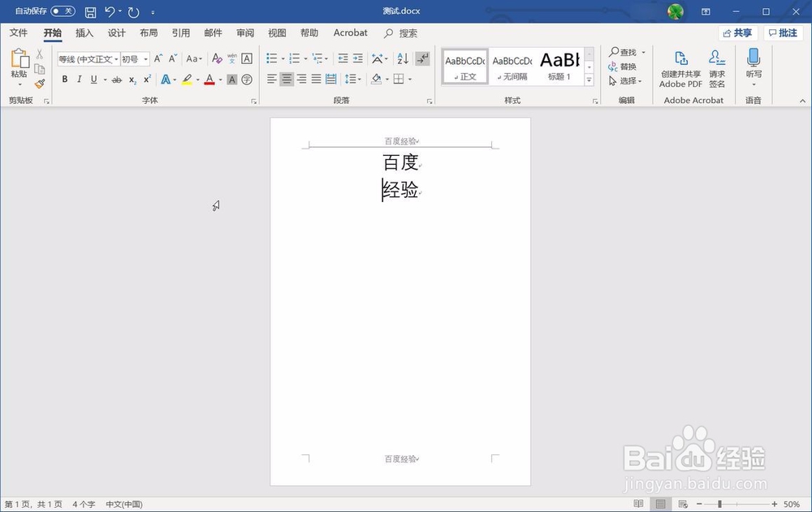Open the Design (设计) tab
The image size is (812, 512).
point(116,33)
